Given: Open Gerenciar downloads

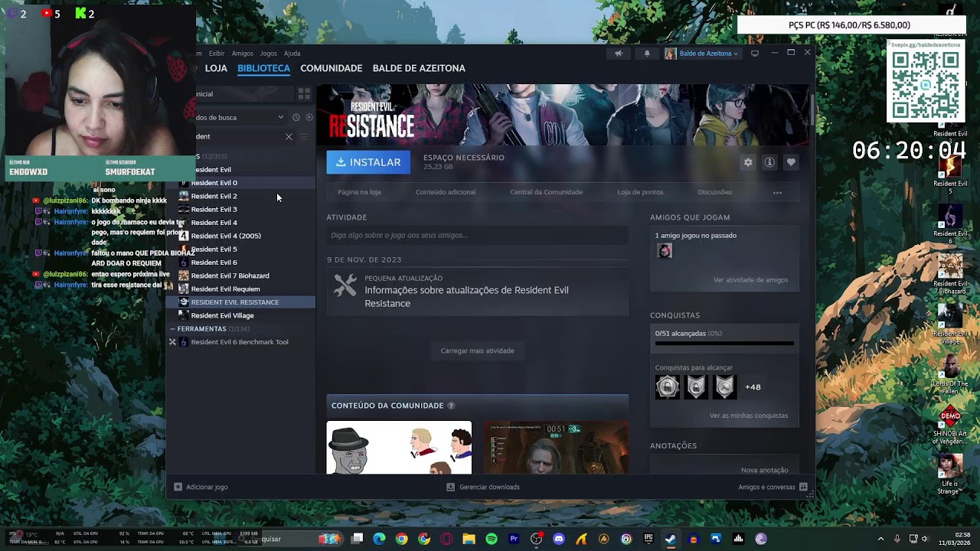Looking at the screenshot, I should [483, 487].
